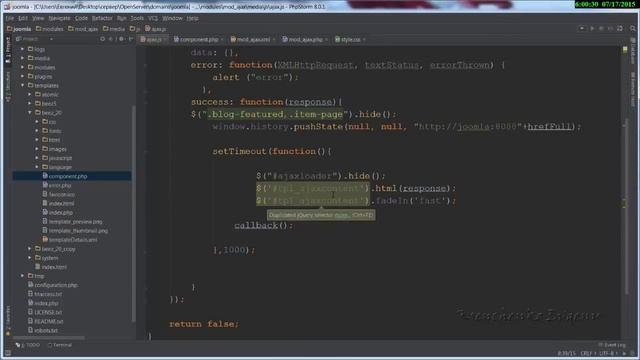Open run configuration dropdown in toolbar

[x=582, y=29]
